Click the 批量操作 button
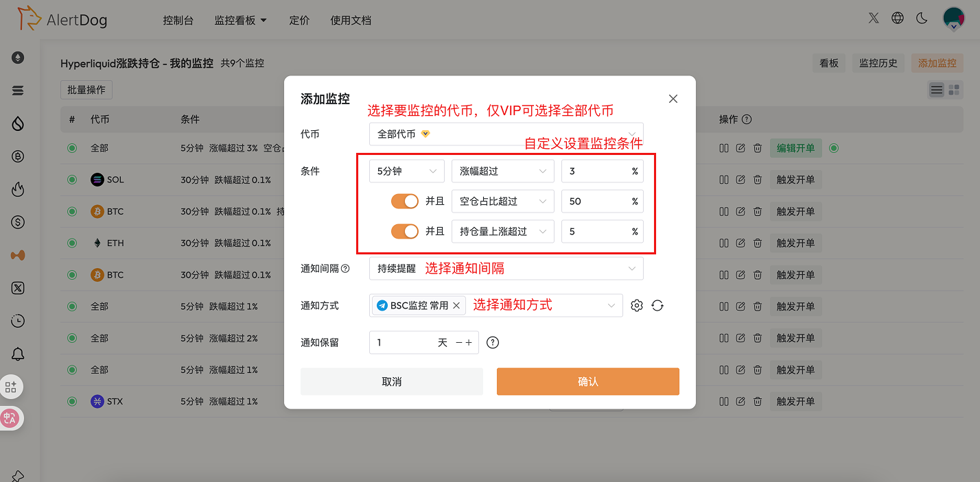 tap(86, 90)
